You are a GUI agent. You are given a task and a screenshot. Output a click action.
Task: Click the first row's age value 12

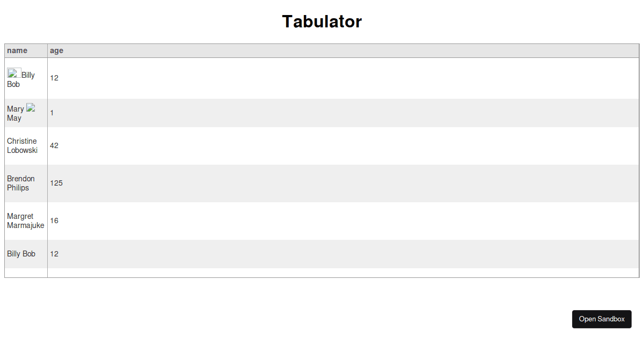(54, 78)
